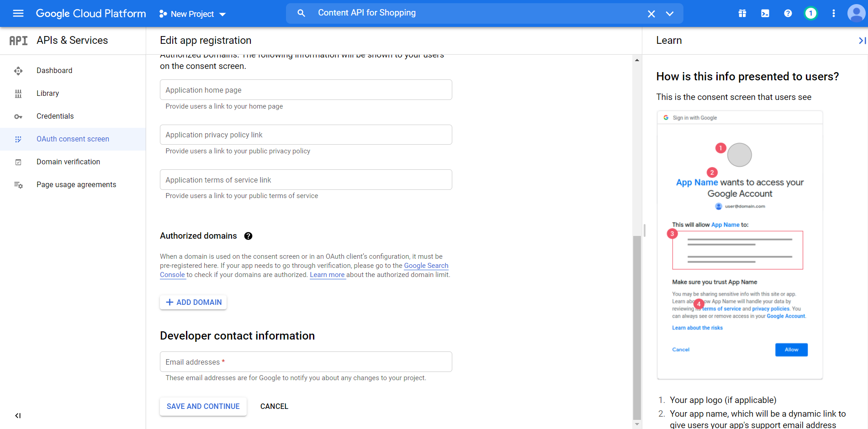Click the search magnifier icon
This screenshot has width=868, height=429.
(x=301, y=13)
